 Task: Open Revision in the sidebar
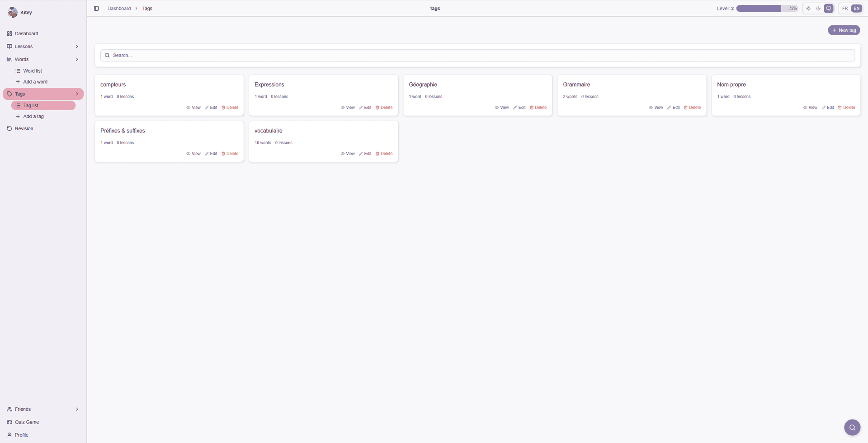43,129
